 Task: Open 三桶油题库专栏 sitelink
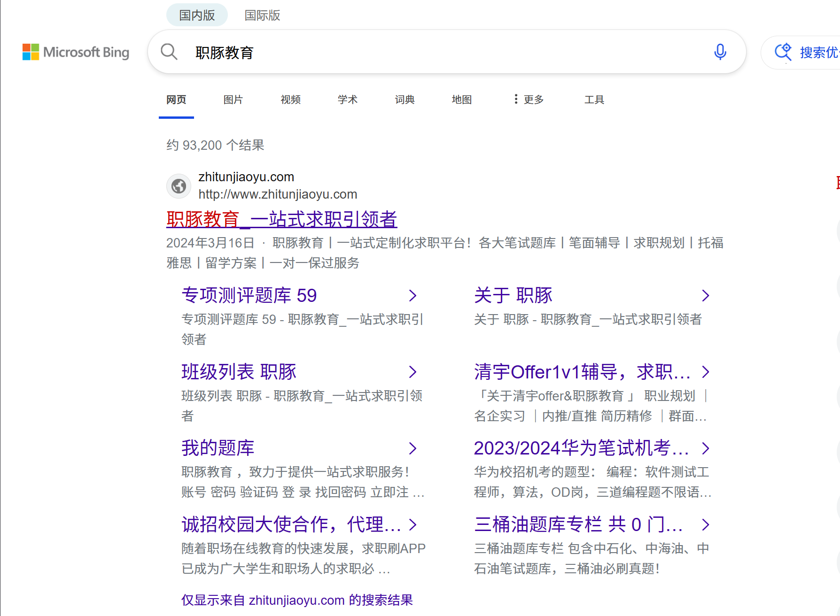click(x=578, y=524)
